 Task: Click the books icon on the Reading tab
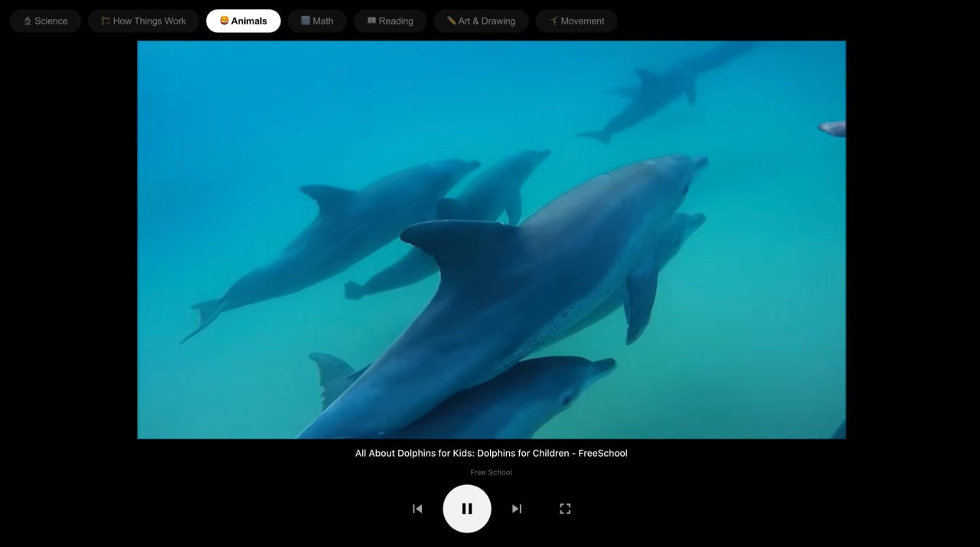[372, 21]
